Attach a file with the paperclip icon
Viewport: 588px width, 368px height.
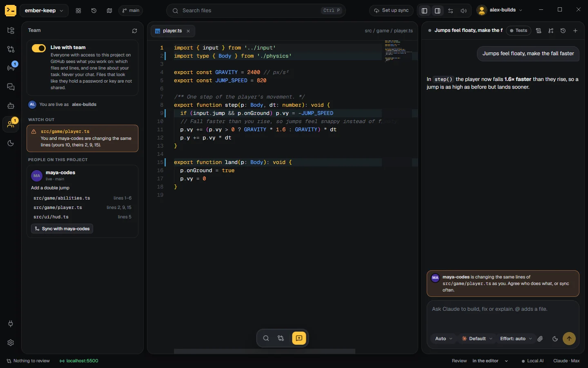(x=540, y=339)
